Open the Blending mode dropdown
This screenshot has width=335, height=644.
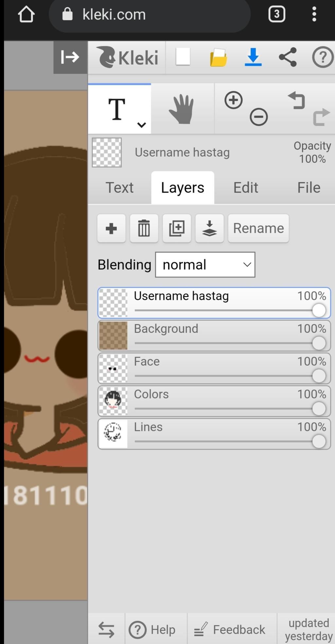click(x=205, y=265)
